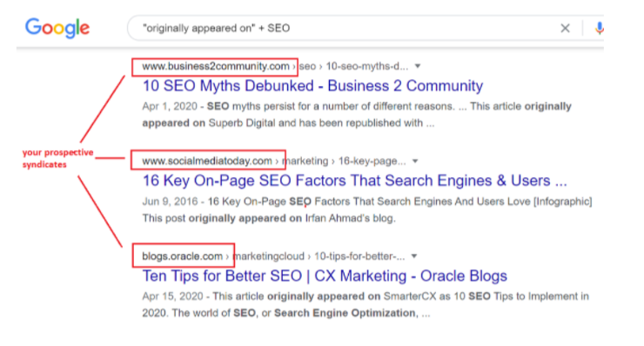
Task: Click the Google logo
Action: coord(57,28)
